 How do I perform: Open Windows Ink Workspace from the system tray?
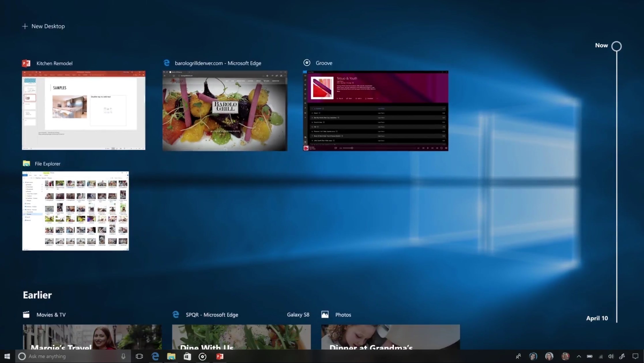[622, 356]
